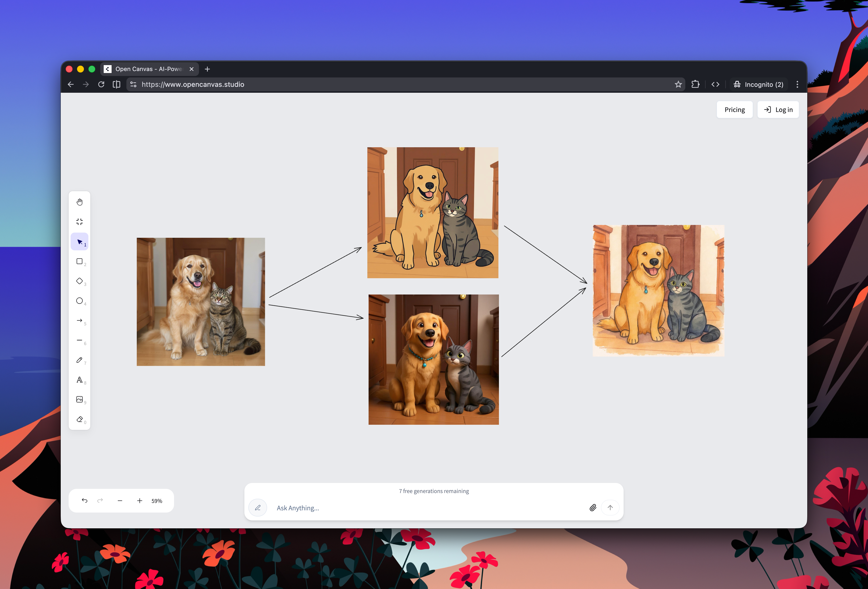Select the Eraser tool

(79, 419)
